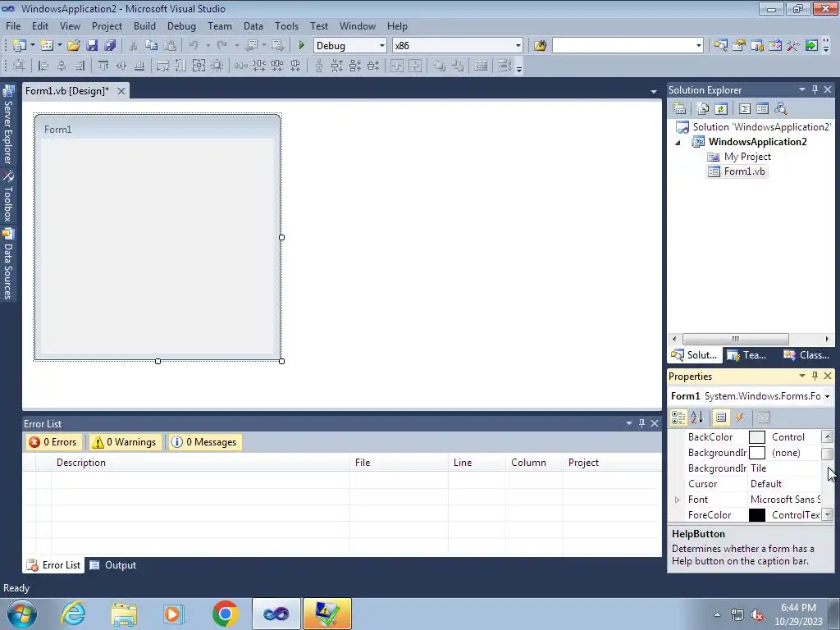The height and width of the screenshot is (630, 840).
Task: Click the View Class Diagram icon
Action: (x=781, y=108)
